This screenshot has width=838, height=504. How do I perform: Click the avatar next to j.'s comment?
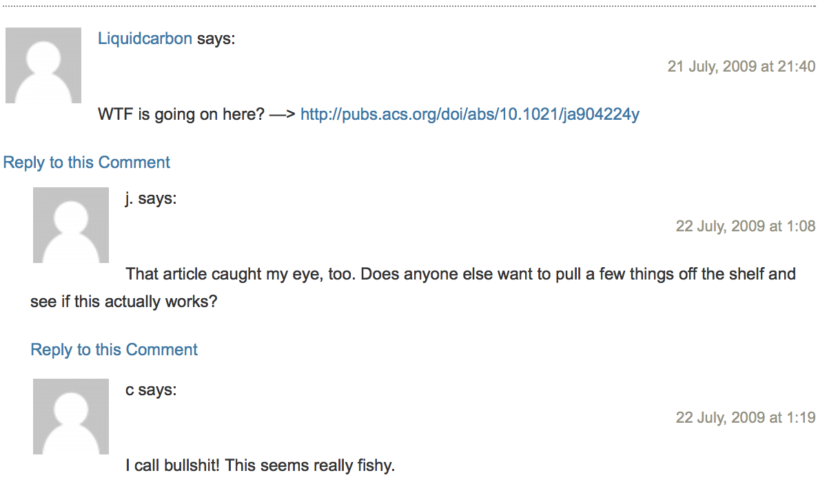click(x=71, y=225)
